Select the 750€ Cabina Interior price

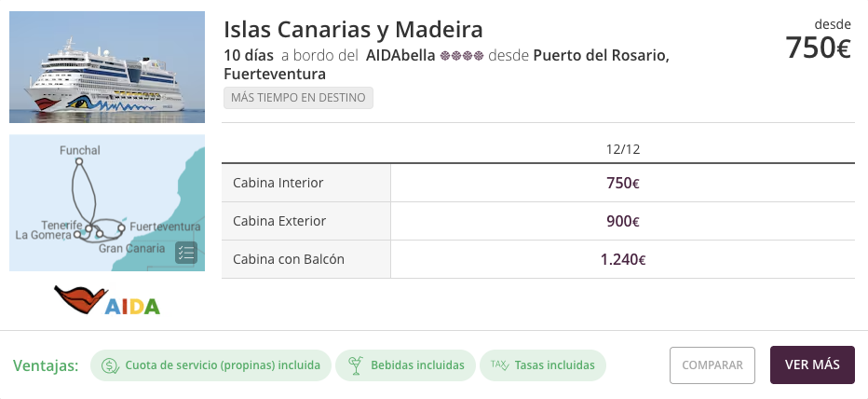pos(622,184)
